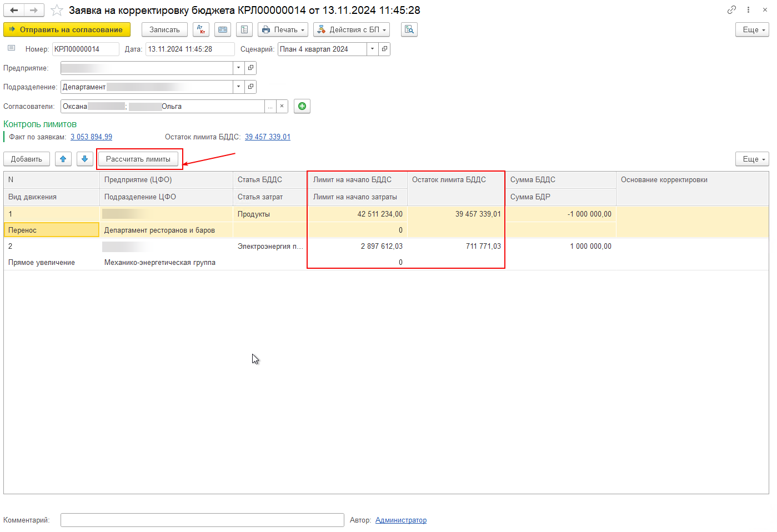Image resolution: width=777 pixels, height=532 pixels.
Task: Select the Прямое увеличение cell
Action: coord(52,262)
